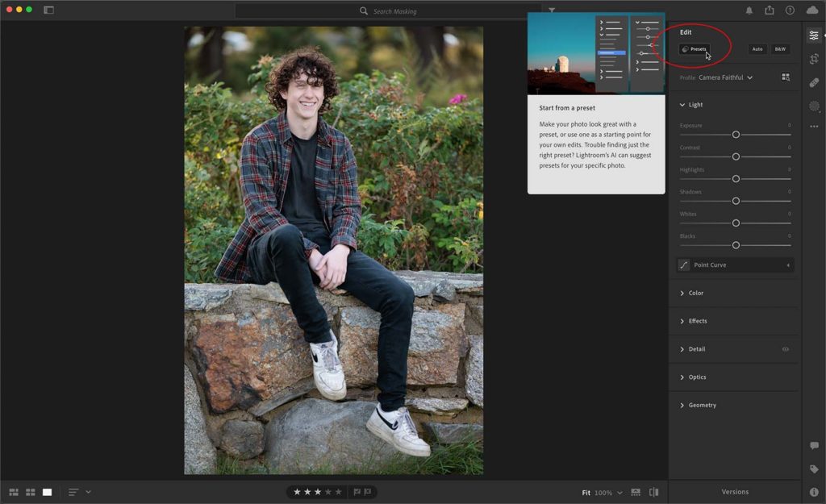Click the Exposure slider handle
Image resolution: width=826 pixels, height=504 pixels.
point(736,135)
